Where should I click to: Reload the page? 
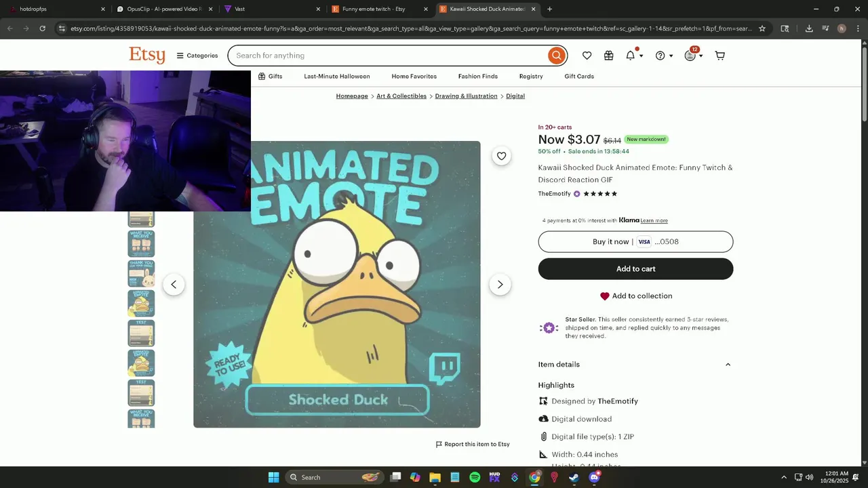pyautogui.click(x=42, y=28)
